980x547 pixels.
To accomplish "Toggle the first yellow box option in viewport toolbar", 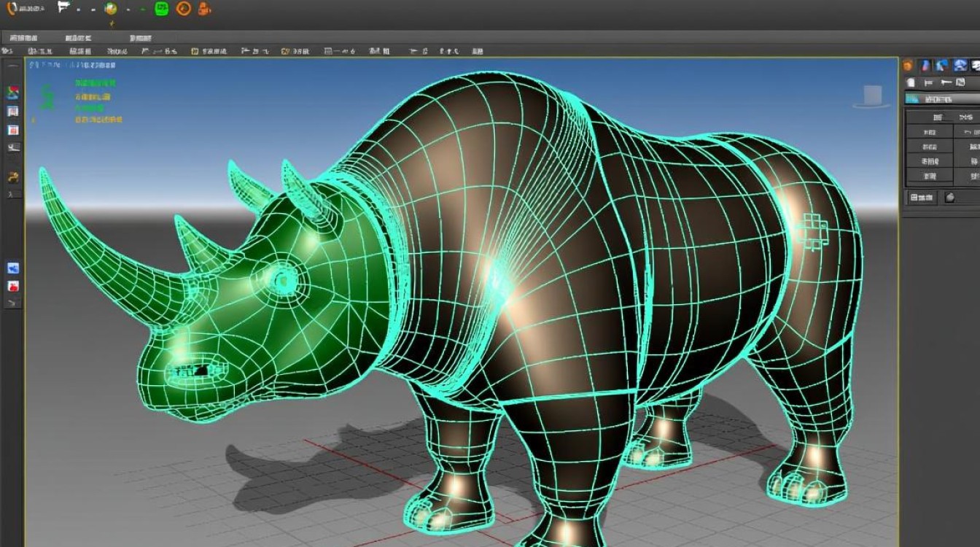I will (x=195, y=52).
